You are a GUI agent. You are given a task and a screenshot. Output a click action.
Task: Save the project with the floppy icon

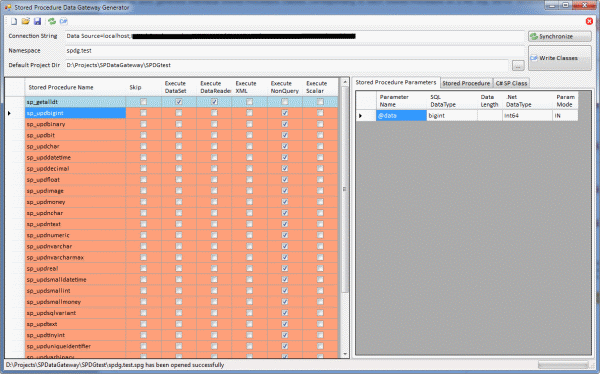coord(37,21)
